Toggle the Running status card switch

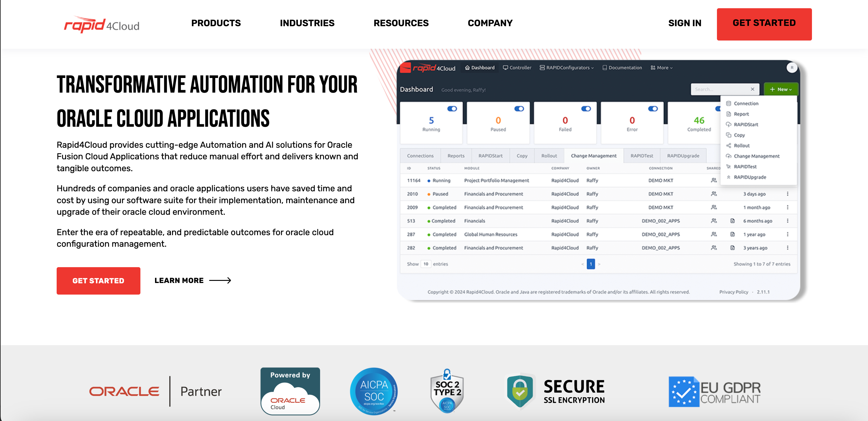(452, 108)
